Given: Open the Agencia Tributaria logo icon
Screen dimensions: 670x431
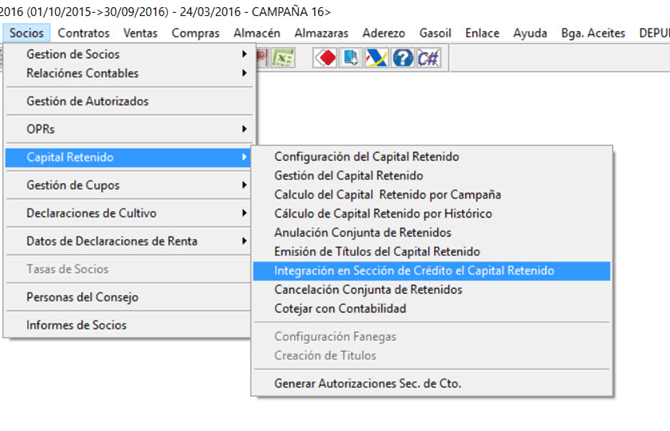Looking at the screenshot, I should [377, 58].
